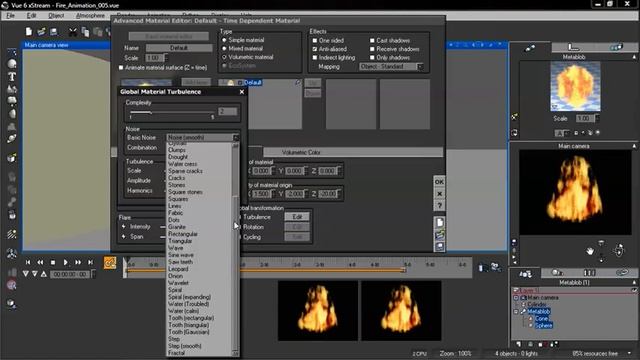The height and width of the screenshot is (360, 640).
Task: Click the rotate camera icon under Main camera
Action: [x=619, y=250]
